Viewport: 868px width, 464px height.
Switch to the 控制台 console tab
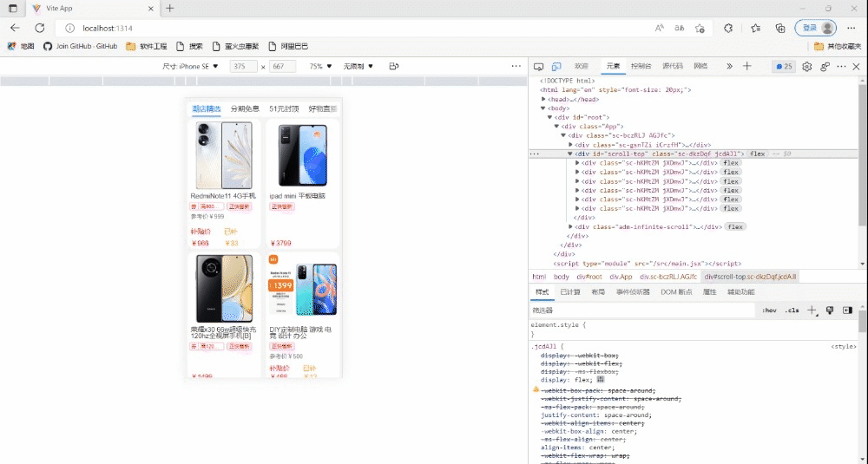point(641,67)
